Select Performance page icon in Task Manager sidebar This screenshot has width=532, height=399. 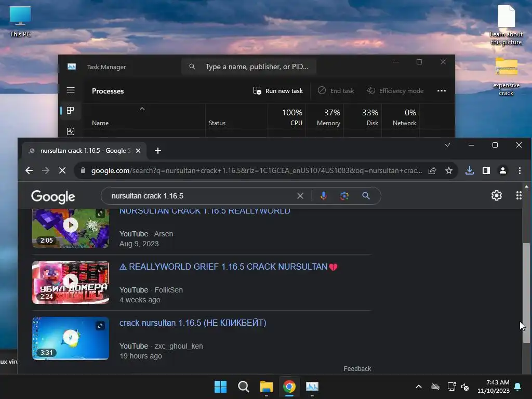point(71,131)
